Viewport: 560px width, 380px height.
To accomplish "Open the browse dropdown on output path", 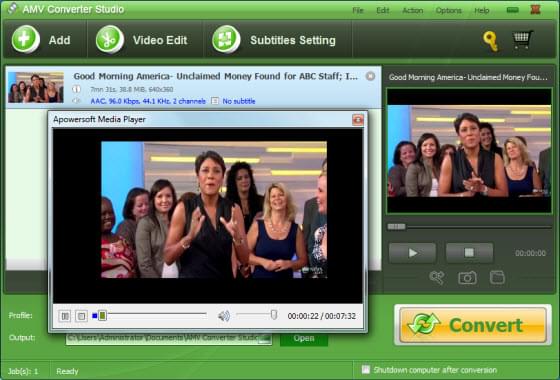I will coord(264,339).
